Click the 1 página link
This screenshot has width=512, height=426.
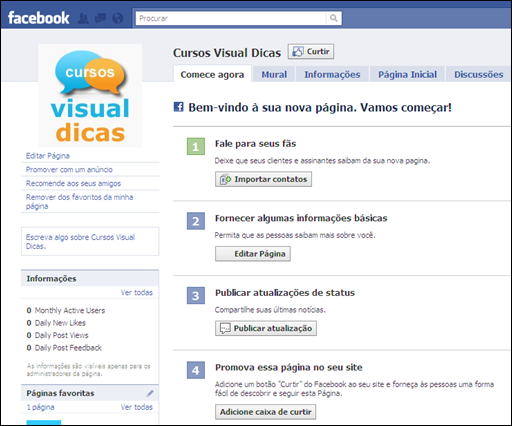pos(41,407)
